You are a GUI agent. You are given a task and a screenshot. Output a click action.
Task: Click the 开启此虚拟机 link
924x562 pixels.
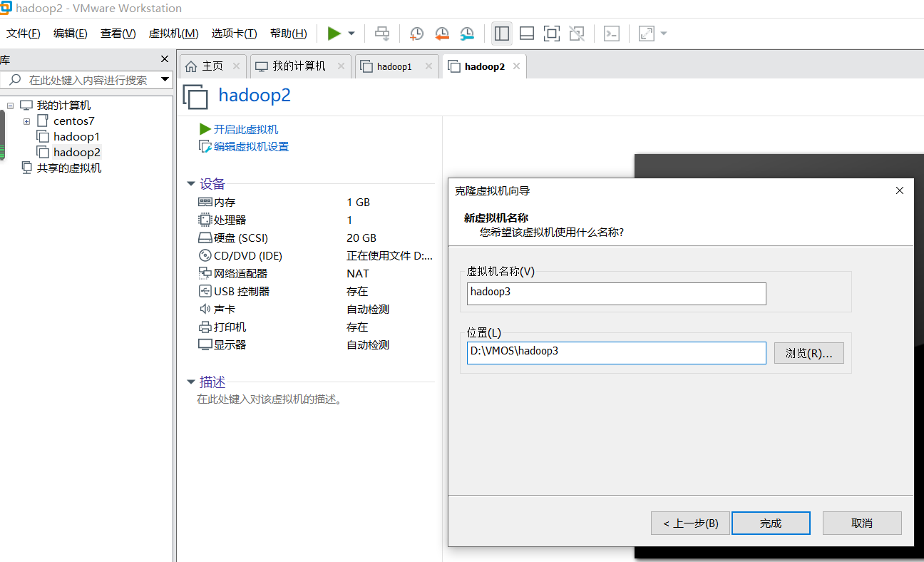246,129
